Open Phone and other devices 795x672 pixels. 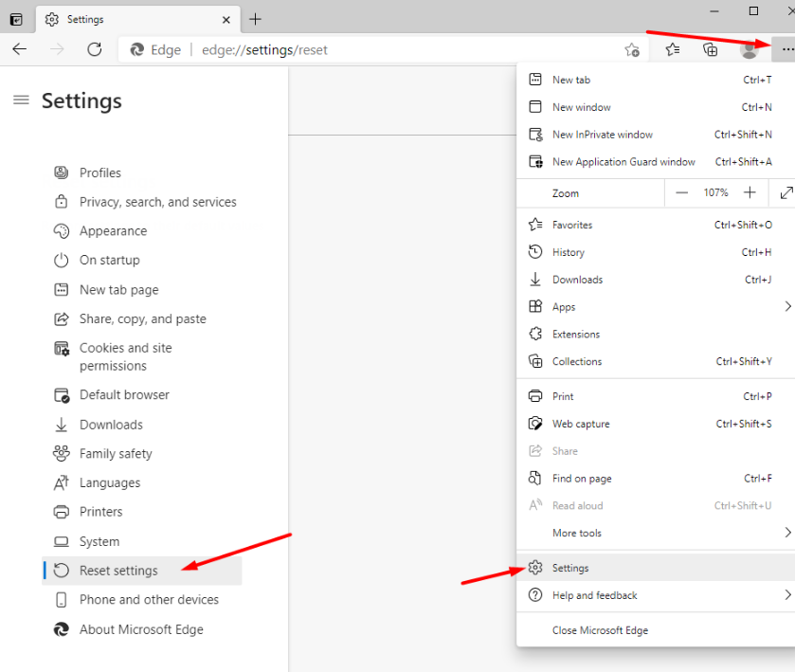tap(142, 599)
